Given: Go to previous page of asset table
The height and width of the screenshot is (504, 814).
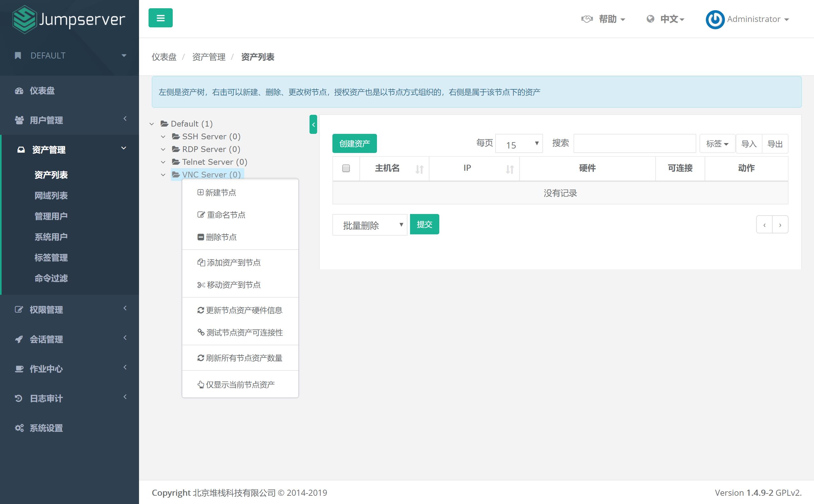Looking at the screenshot, I should [764, 225].
